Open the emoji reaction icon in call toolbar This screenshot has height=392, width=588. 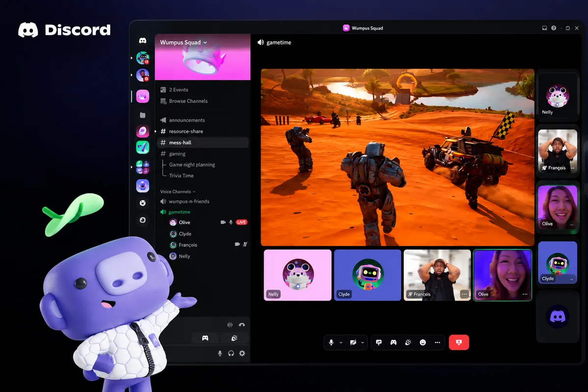click(x=423, y=343)
